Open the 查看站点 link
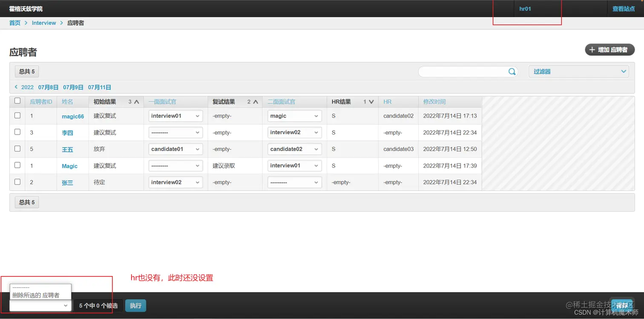This screenshot has width=644, height=319. tap(624, 9)
